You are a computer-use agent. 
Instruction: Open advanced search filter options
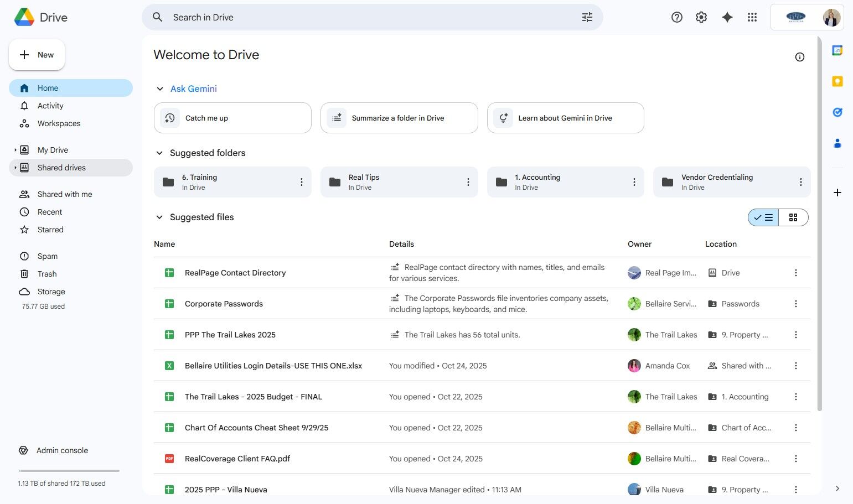(587, 17)
